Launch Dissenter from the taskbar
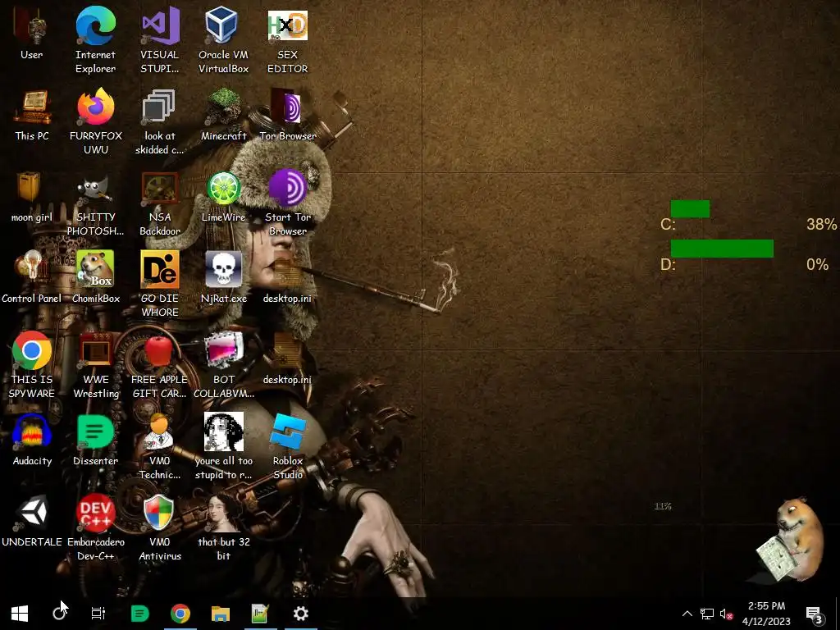 point(139,614)
